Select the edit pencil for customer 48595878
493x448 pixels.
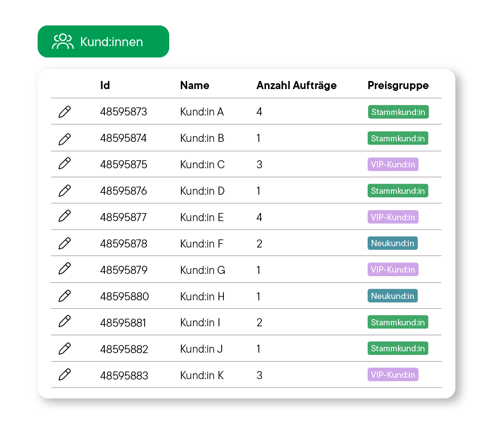click(x=64, y=243)
